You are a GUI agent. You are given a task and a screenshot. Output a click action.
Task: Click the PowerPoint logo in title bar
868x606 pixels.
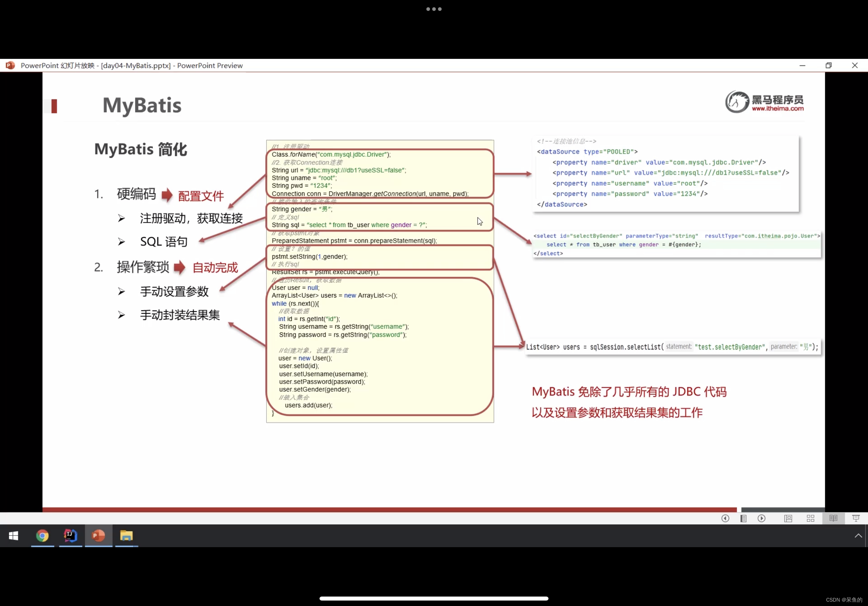(10, 65)
